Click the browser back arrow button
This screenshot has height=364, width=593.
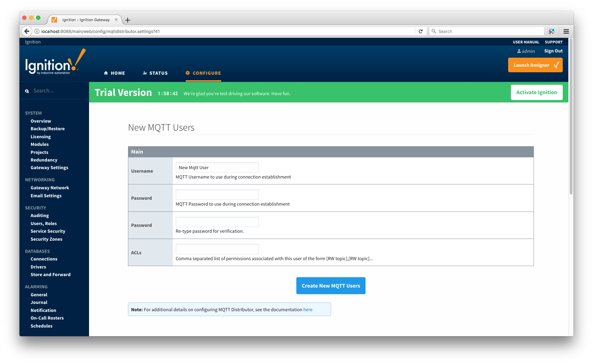pyautogui.click(x=27, y=31)
